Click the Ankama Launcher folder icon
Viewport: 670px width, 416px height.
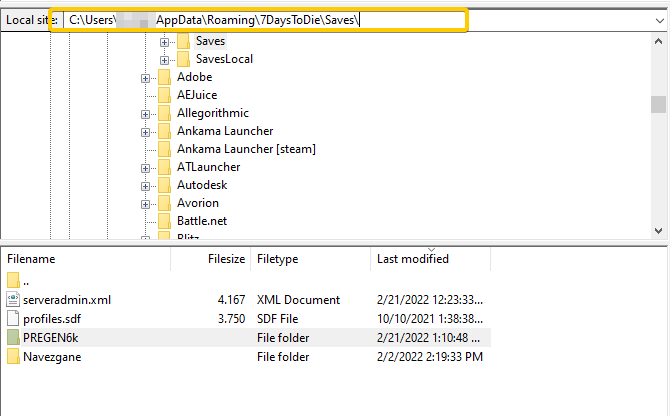tap(164, 131)
